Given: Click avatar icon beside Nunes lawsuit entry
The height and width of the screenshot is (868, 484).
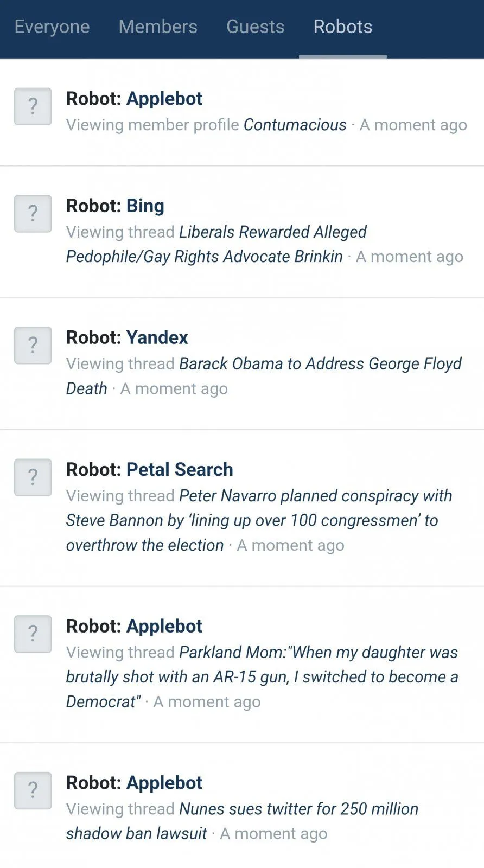Looking at the screenshot, I should pos(33,791).
